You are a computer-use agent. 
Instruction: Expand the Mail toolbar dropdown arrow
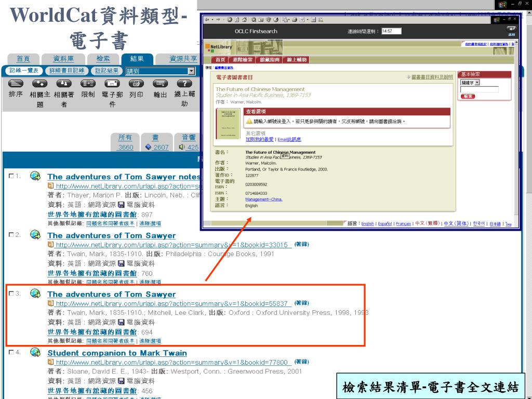click(x=289, y=20)
